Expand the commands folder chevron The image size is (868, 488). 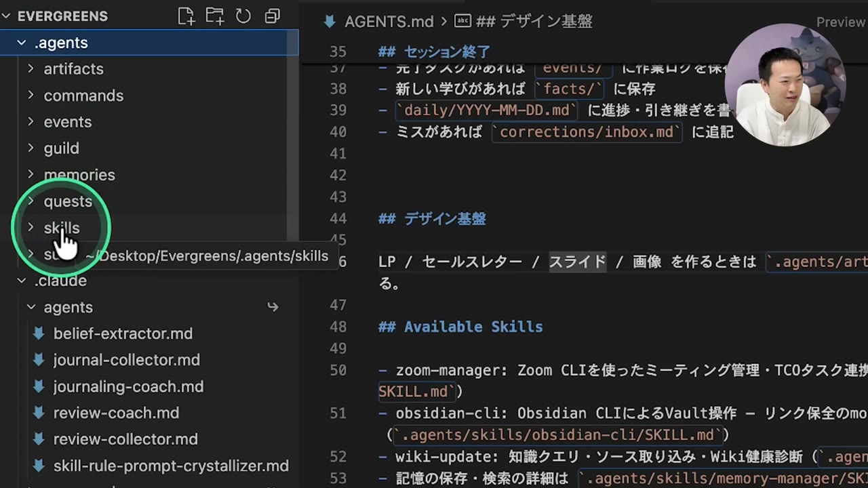31,95
